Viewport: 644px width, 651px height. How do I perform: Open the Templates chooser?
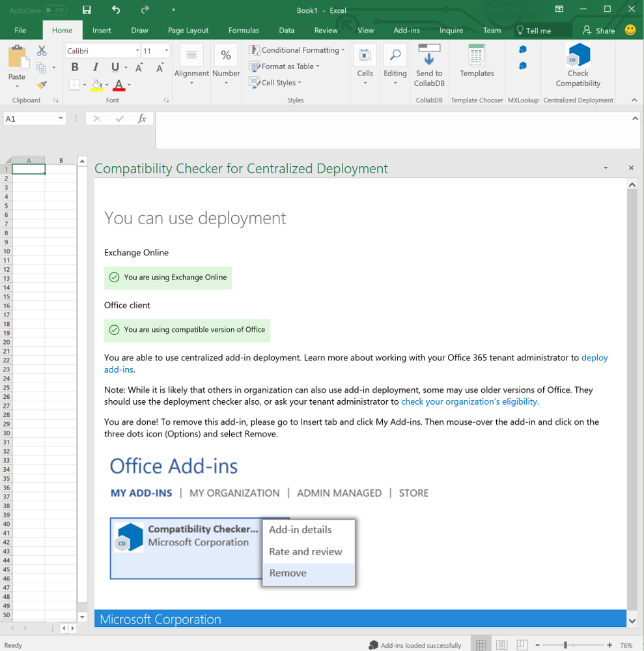click(x=477, y=61)
